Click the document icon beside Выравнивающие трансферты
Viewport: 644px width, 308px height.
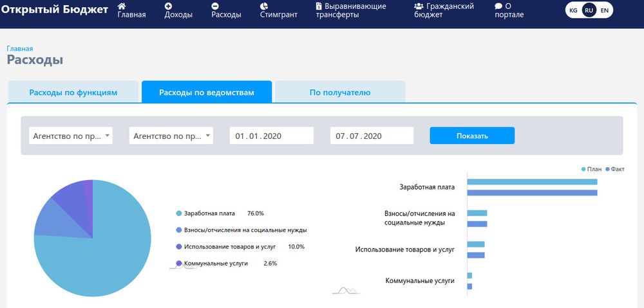(x=319, y=6)
